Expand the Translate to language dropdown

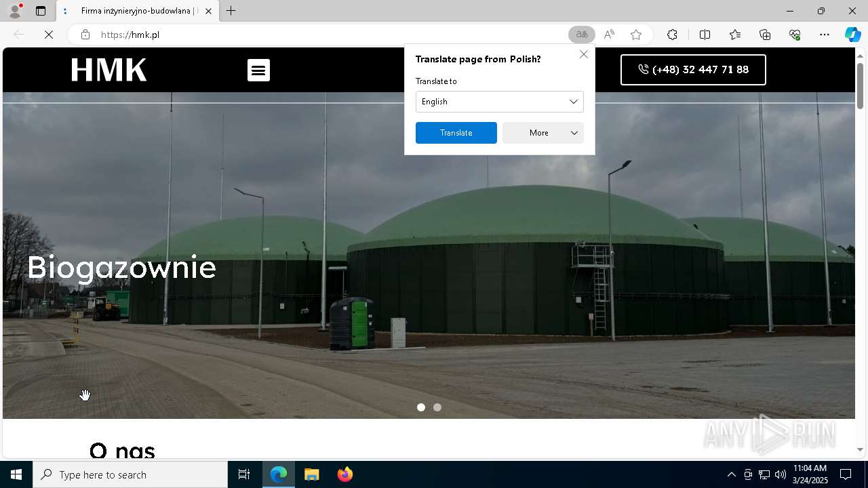pyautogui.click(x=500, y=102)
